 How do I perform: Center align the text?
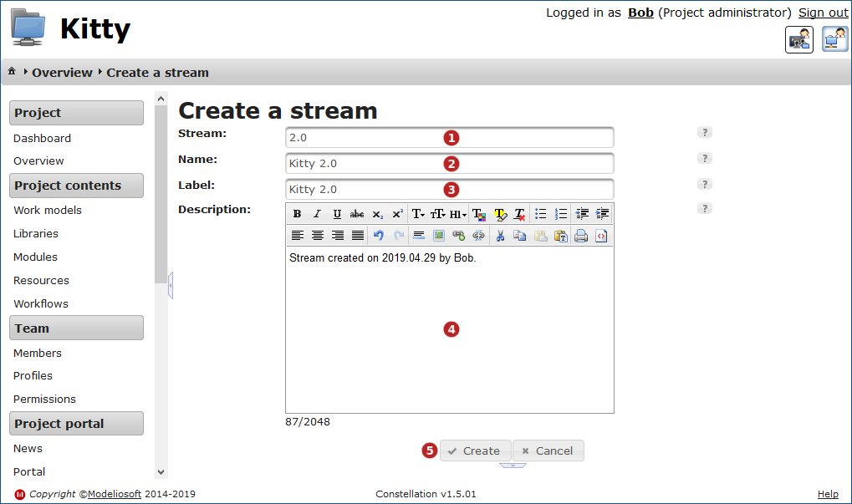coord(318,236)
